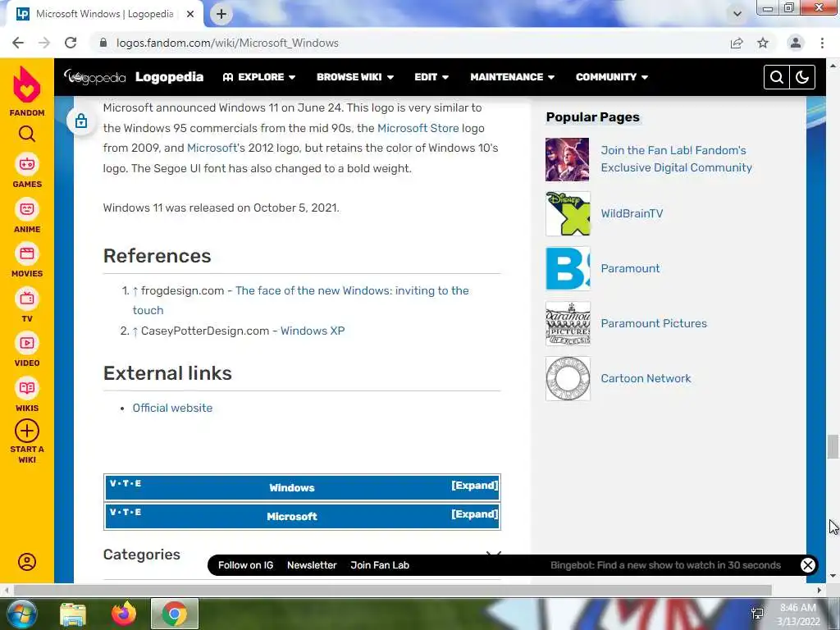
Task: Close the Microsoft Windows Logopedia tab
Action: (190, 14)
